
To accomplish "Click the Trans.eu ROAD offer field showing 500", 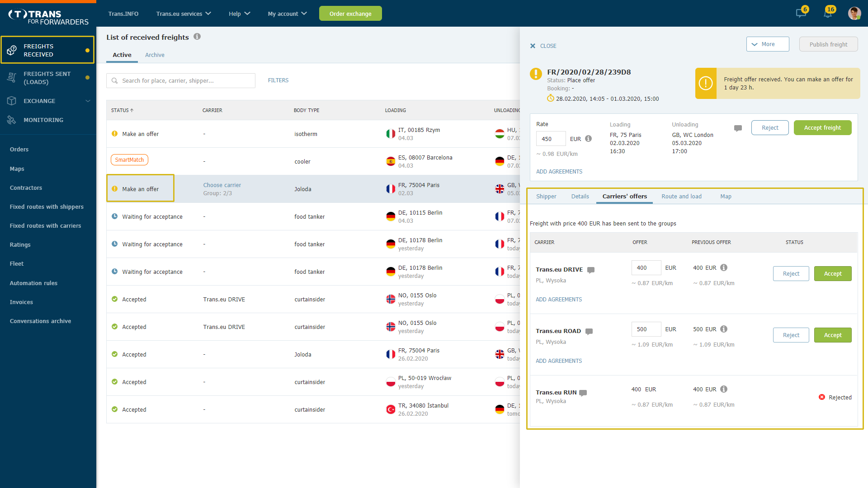I will coord(646,329).
